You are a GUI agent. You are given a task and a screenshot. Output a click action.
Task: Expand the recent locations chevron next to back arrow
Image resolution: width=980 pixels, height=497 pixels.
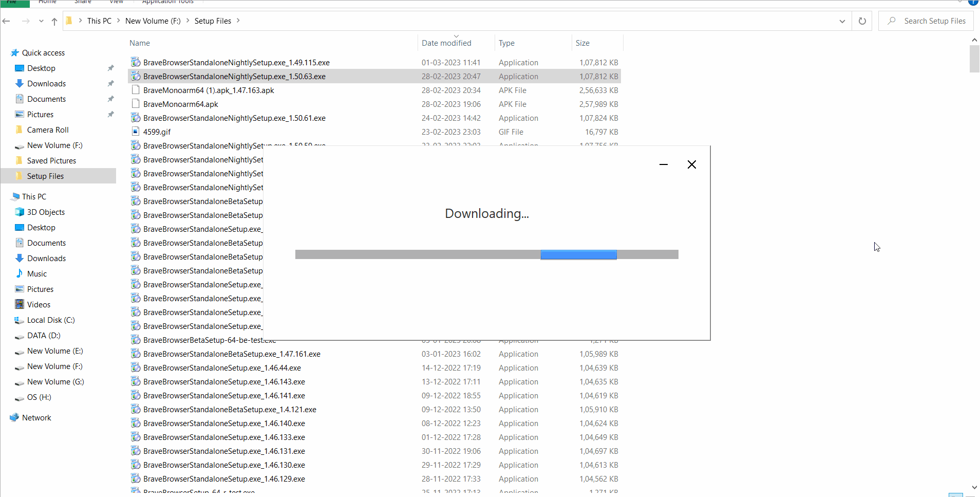(x=41, y=21)
